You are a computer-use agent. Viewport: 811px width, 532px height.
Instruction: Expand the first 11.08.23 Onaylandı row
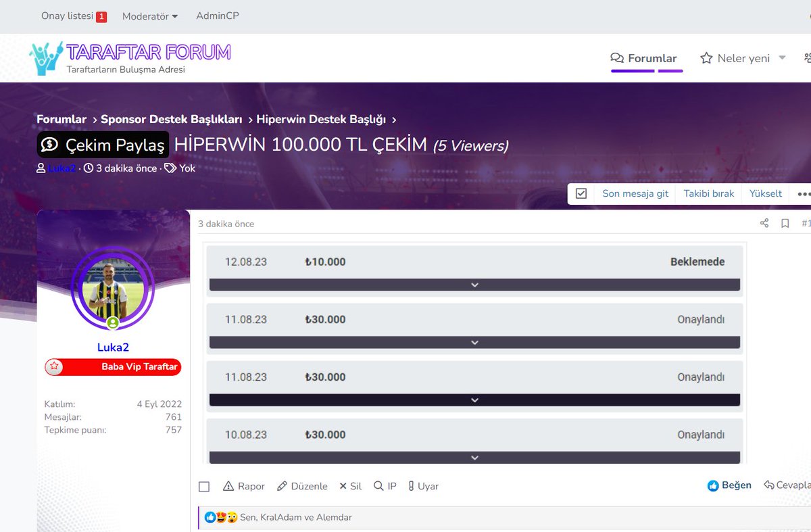(474, 343)
